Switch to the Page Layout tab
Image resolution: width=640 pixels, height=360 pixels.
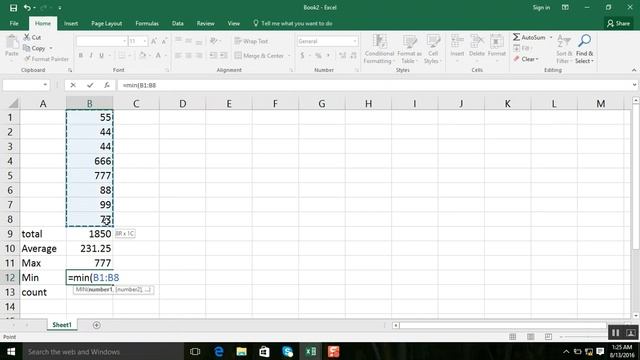click(x=107, y=23)
